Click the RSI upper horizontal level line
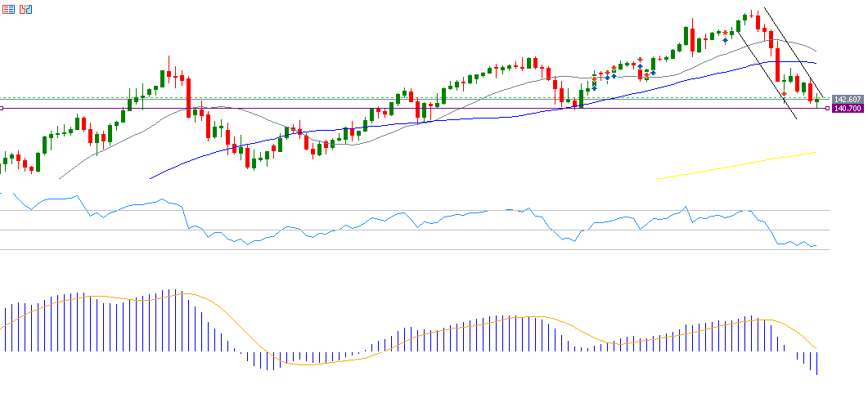 (x=409, y=210)
